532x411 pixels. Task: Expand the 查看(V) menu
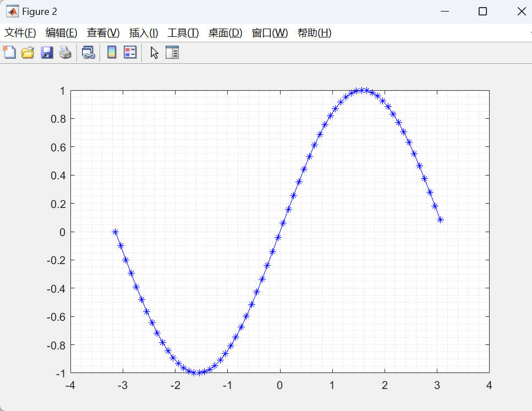[x=103, y=33]
